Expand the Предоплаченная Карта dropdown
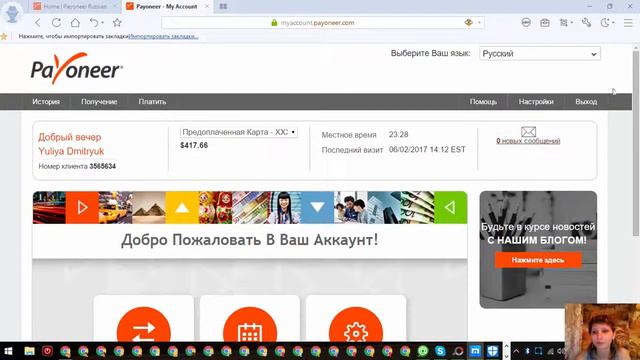Screen dimensions: 640x360 click(x=239, y=132)
